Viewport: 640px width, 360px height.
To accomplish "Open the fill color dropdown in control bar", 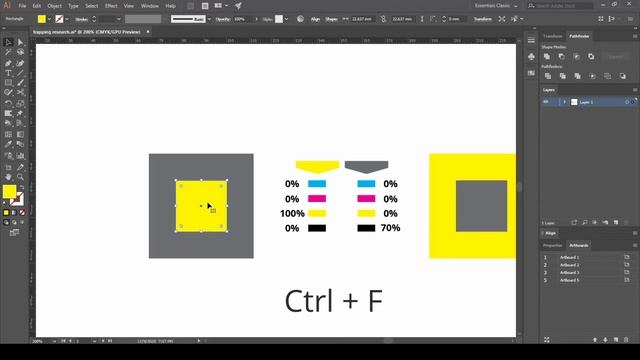I will pyautogui.click(x=49, y=19).
